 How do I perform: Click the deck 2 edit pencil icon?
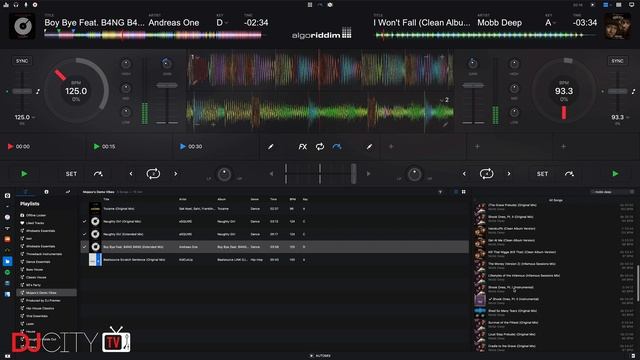(369, 147)
